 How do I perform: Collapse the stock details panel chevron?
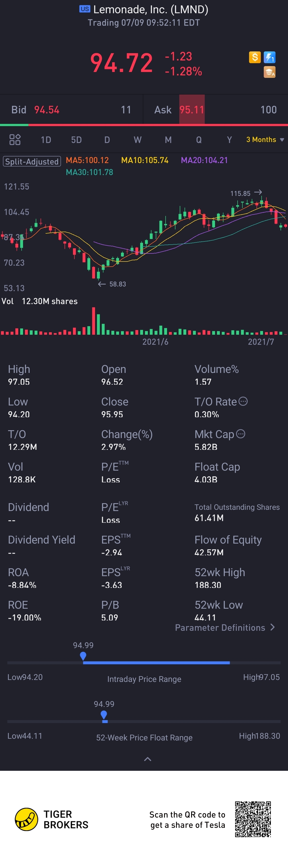point(147,759)
